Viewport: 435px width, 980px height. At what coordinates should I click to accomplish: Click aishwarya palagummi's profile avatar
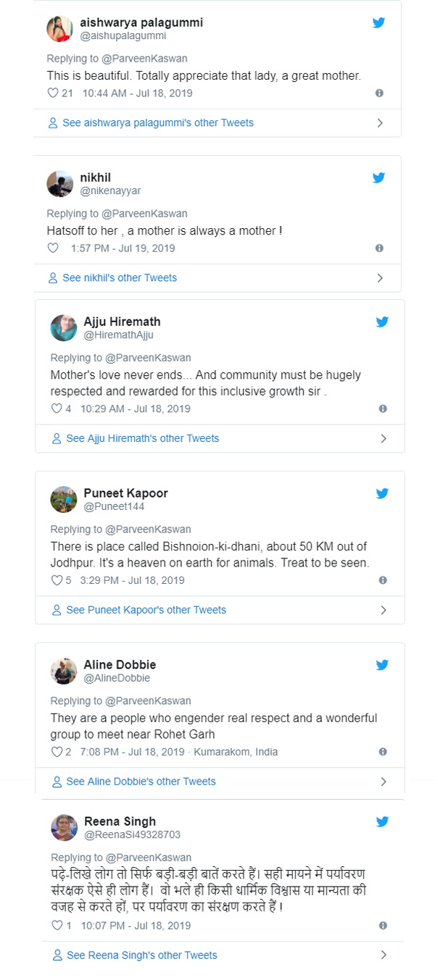click(59, 28)
